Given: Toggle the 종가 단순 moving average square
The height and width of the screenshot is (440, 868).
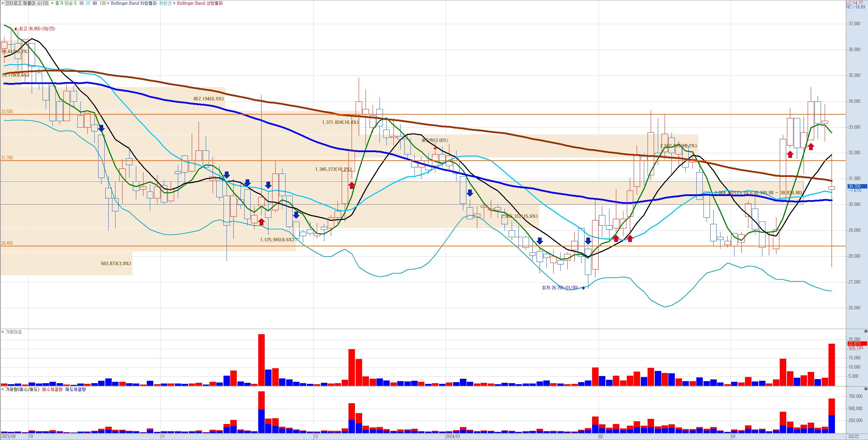Looking at the screenshot, I should pyautogui.click(x=52, y=3).
